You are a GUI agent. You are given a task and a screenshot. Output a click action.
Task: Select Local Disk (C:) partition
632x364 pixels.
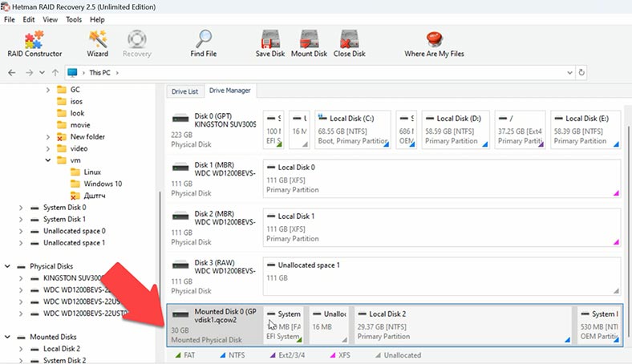(353, 129)
